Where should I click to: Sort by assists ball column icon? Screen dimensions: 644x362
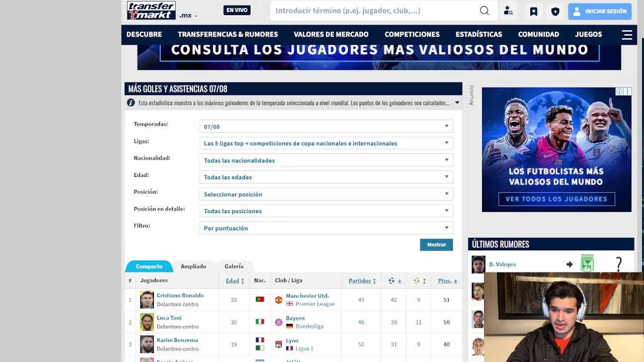point(419,281)
